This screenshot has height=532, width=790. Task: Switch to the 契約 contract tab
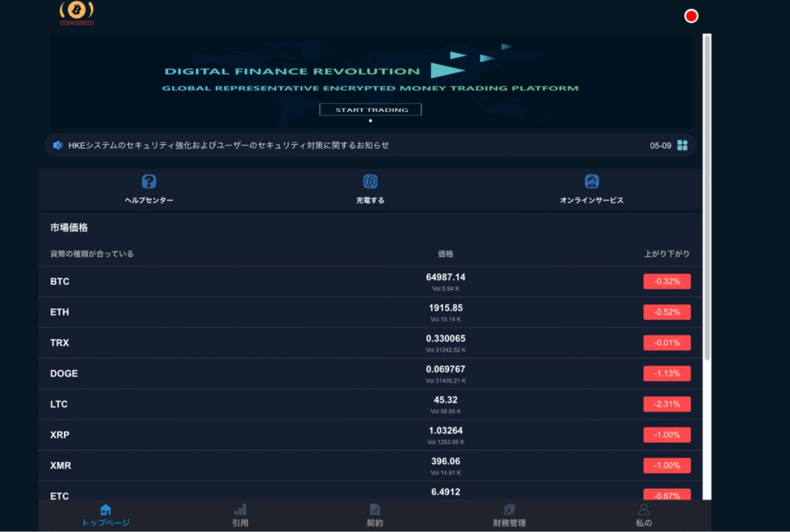pos(375,516)
